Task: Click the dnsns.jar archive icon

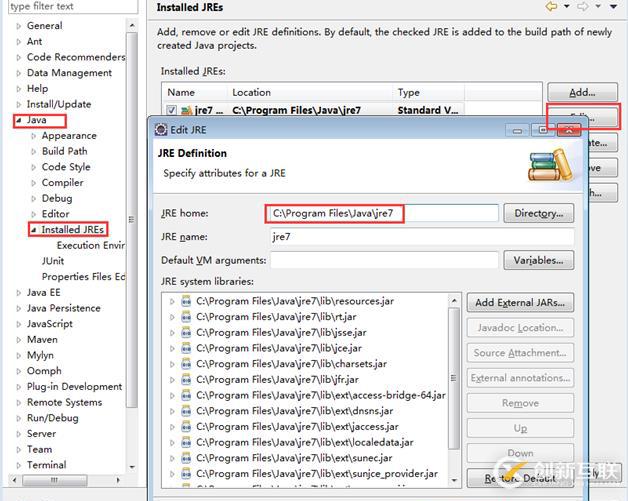Action: click(x=186, y=411)
